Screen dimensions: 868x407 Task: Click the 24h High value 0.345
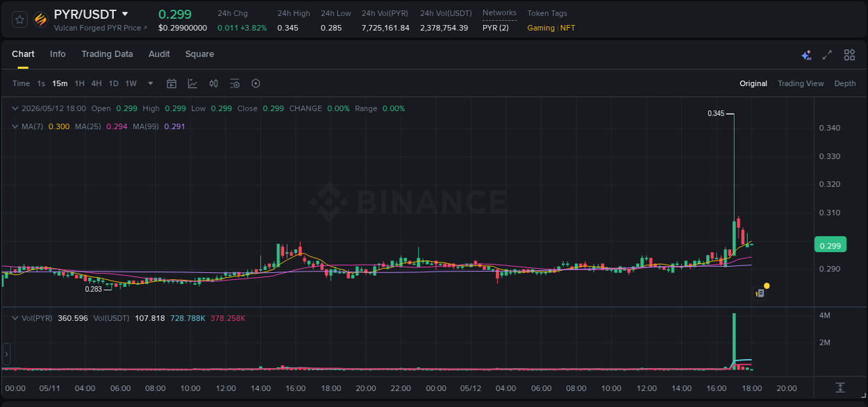pos(287,28)
